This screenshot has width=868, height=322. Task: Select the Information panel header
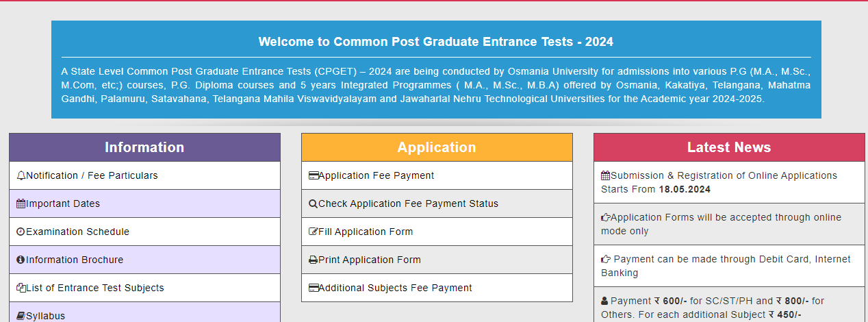point(144,147)
